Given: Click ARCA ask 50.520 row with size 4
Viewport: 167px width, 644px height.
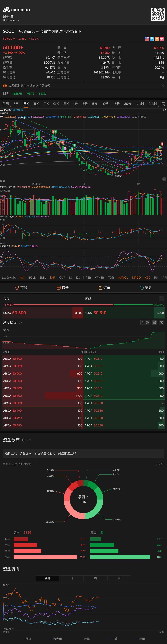Looking at the screenshot, I should 124,403.
